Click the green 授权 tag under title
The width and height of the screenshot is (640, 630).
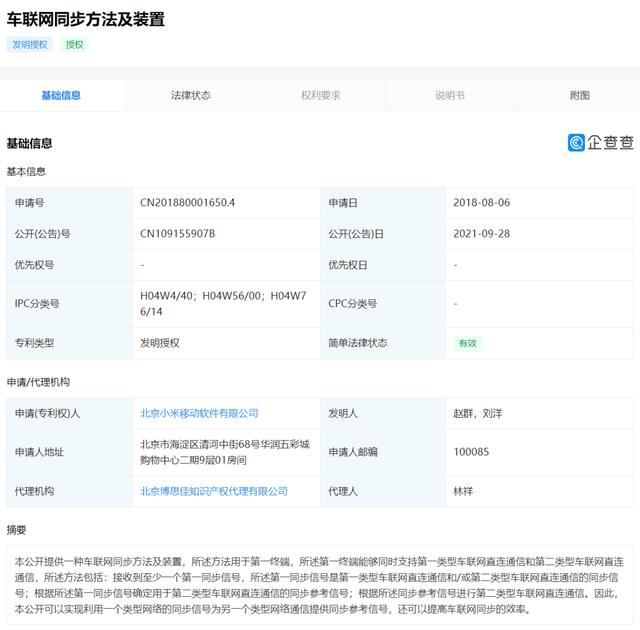75,44
